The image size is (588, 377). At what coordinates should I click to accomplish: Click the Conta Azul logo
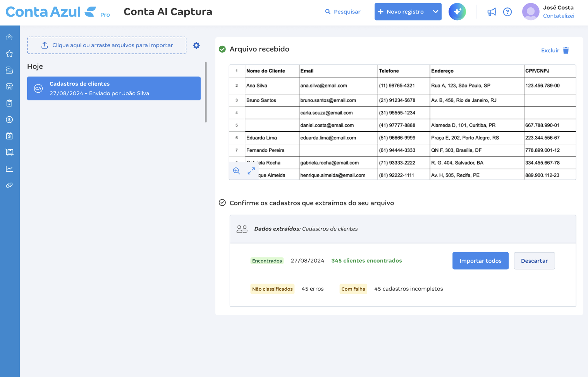click(x=51, y=12)
